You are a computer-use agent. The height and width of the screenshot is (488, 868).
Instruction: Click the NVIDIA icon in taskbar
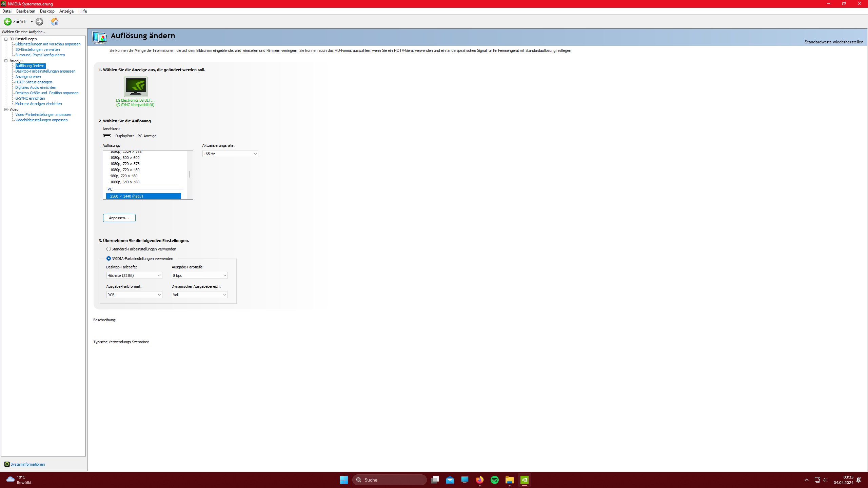click(x=525, y=480)
